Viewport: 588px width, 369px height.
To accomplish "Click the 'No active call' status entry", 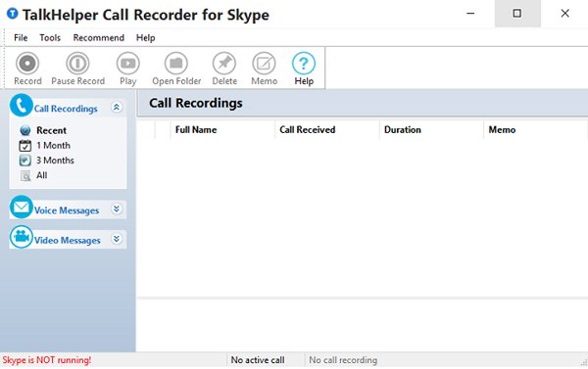I will tap(258, 360).
